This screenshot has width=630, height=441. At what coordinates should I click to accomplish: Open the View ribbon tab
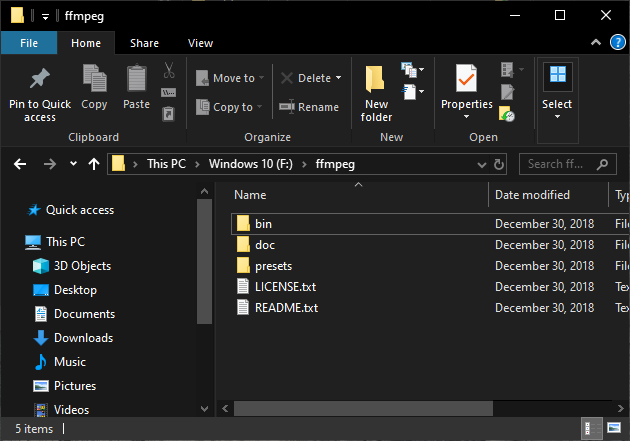pos(200,43)
